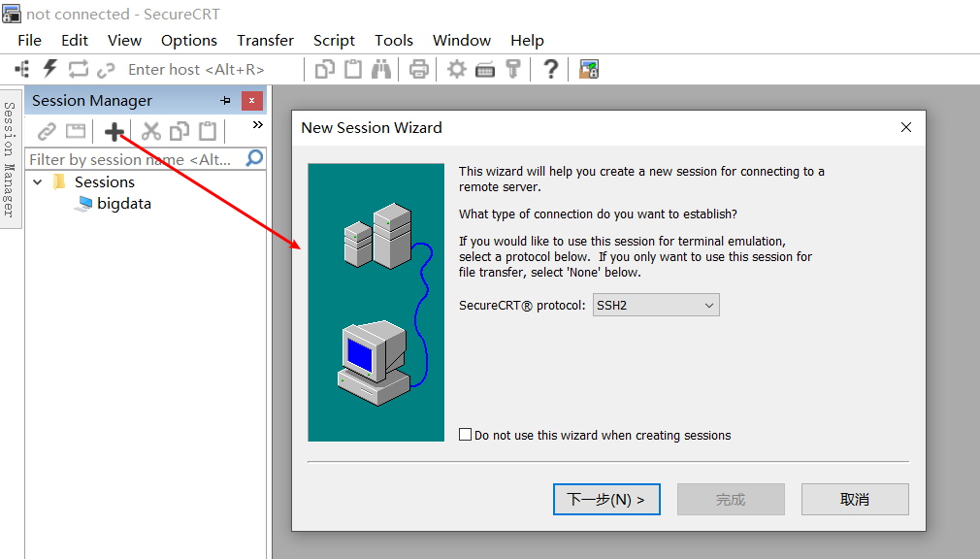
Task: Click the New Session plus icon
Action: point(114,131)
